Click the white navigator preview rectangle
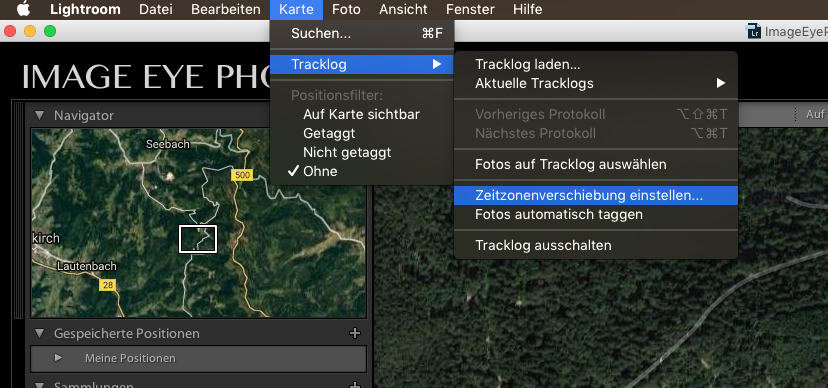 pyautogui.click(x=198, y=239)
